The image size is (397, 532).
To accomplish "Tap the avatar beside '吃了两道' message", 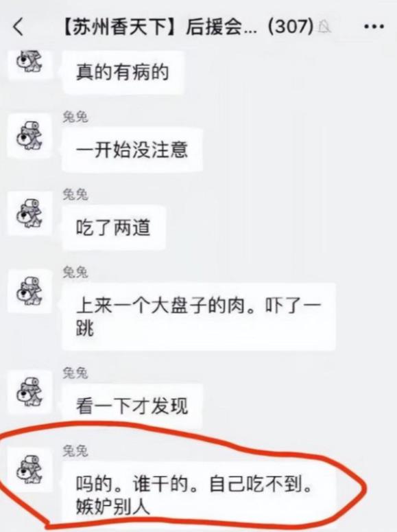I will pos(29,213).
